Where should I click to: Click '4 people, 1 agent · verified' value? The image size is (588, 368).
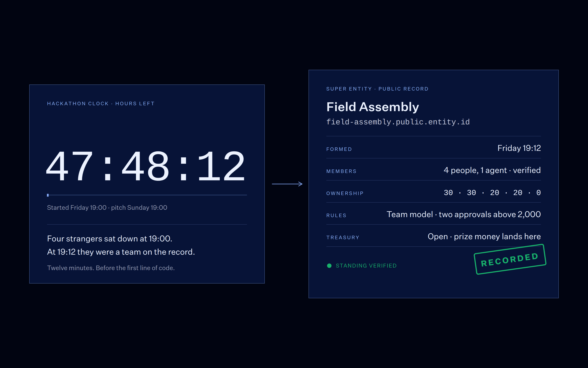[492, 170]
